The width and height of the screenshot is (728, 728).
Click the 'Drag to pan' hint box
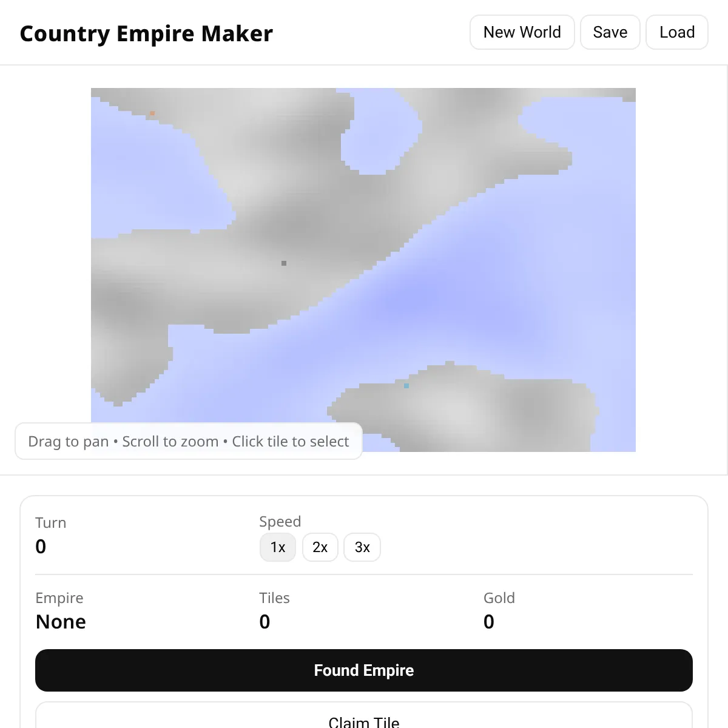tap(189, 441)
